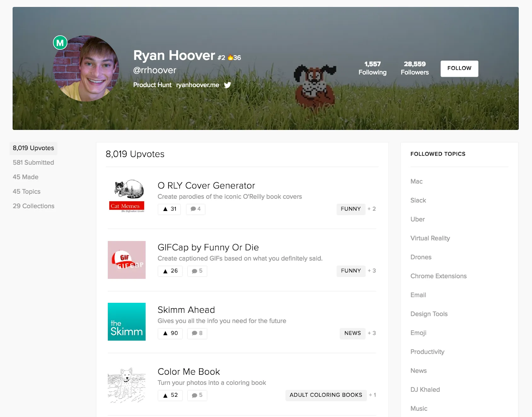Open the Email followed topic

pos(418,295)
